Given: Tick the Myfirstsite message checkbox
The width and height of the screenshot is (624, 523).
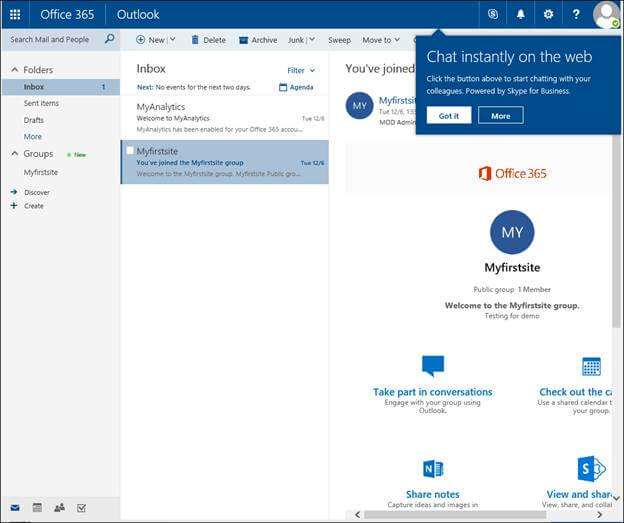Looking at the screenshot, I should [129, 151].
